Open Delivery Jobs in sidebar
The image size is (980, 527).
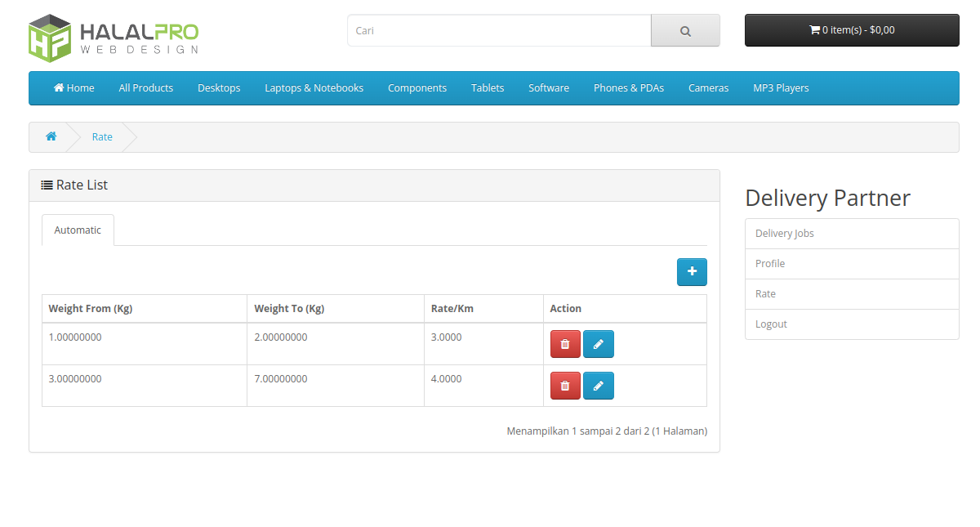(785, 234)
